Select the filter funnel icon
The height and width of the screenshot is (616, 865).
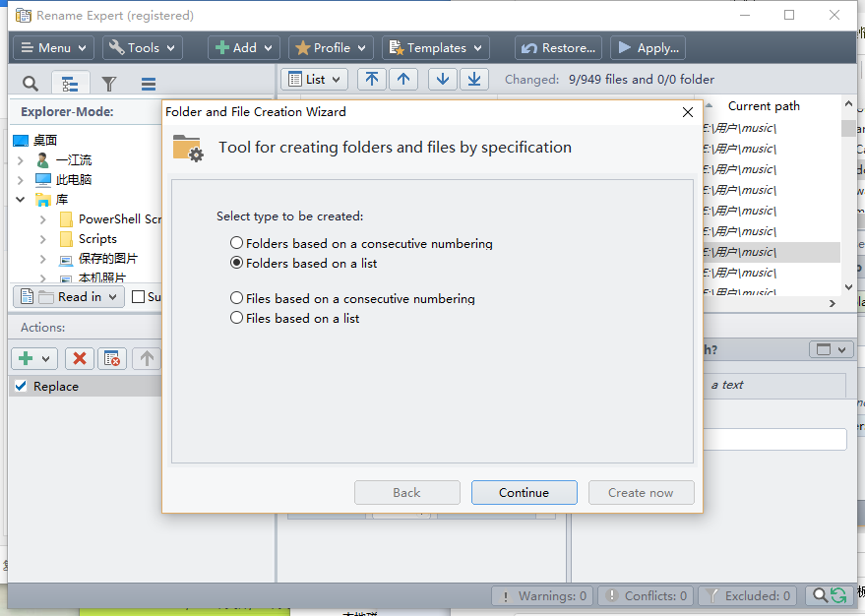tap(109, 84)
